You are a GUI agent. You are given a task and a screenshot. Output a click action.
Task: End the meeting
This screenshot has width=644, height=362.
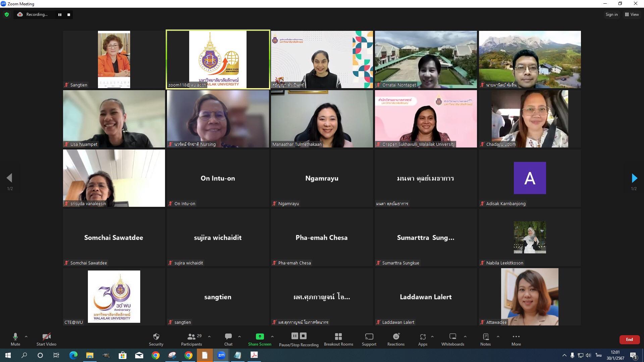tap(630, 340)
